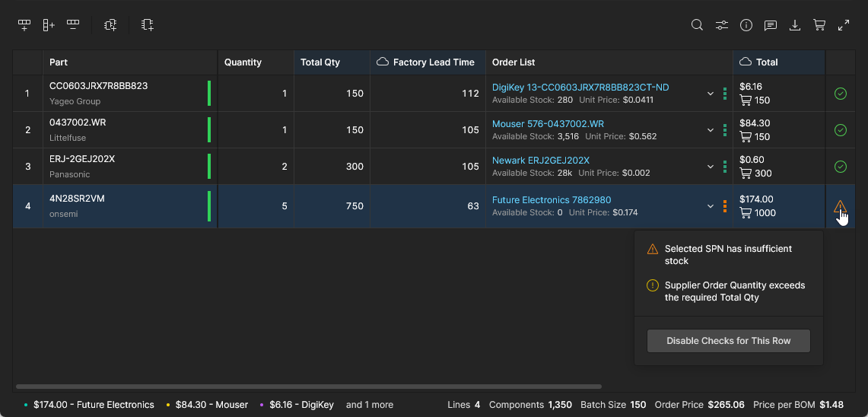Click the Part column header
The image size is (868, 417).
click(129, 62)
